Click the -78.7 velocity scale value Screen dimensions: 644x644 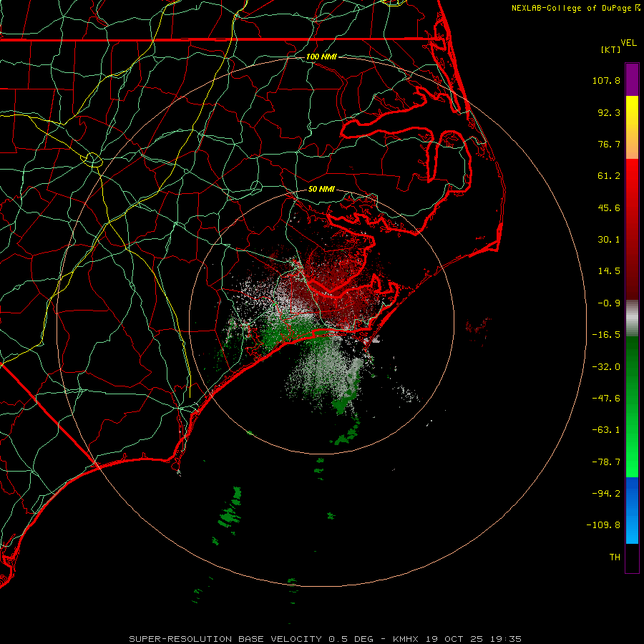606,462
